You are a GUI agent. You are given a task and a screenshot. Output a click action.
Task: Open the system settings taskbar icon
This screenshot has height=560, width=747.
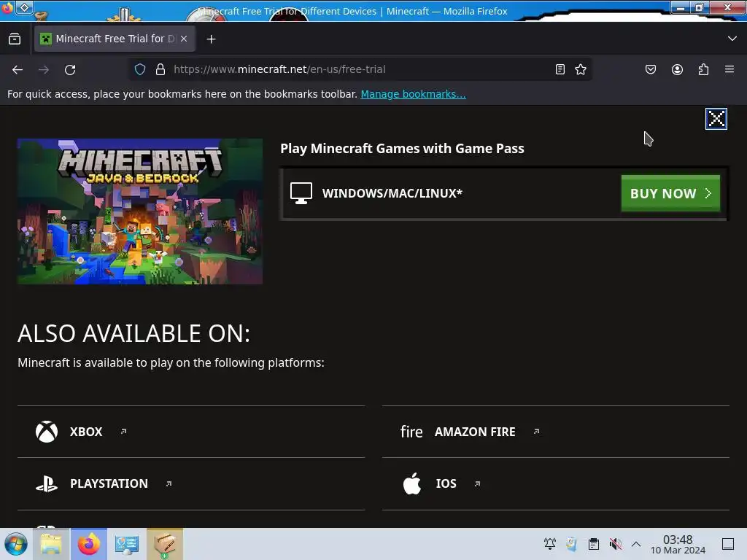pyautogui.click(x=127, y=544)
